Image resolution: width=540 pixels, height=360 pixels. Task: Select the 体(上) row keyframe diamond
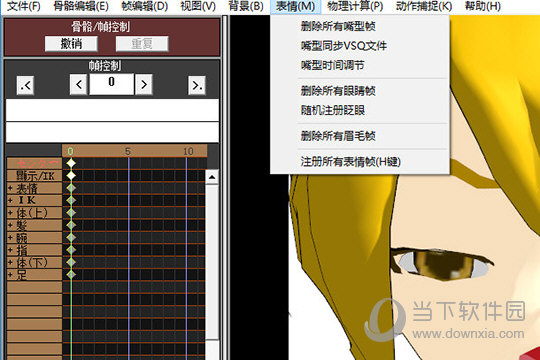tap(71, 213)
